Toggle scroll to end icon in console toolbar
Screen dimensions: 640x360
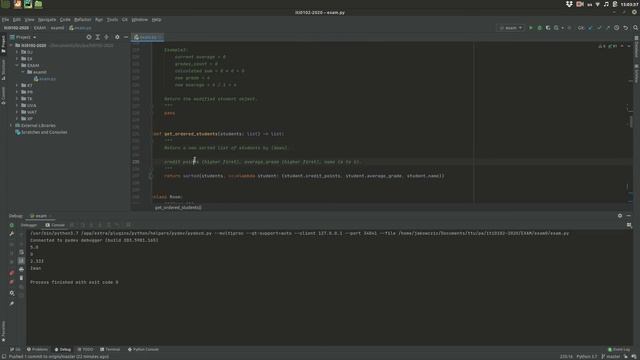[21, 260]
